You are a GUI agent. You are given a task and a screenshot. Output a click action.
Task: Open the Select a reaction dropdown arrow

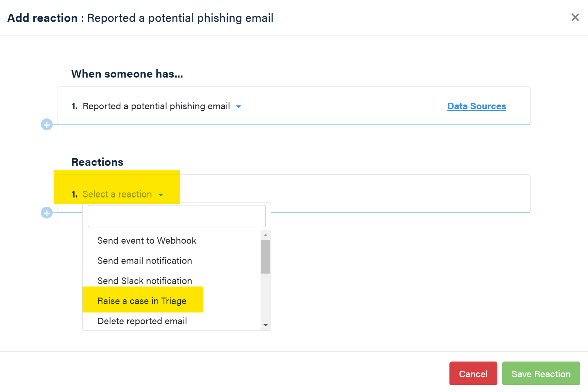click(161, 195)
